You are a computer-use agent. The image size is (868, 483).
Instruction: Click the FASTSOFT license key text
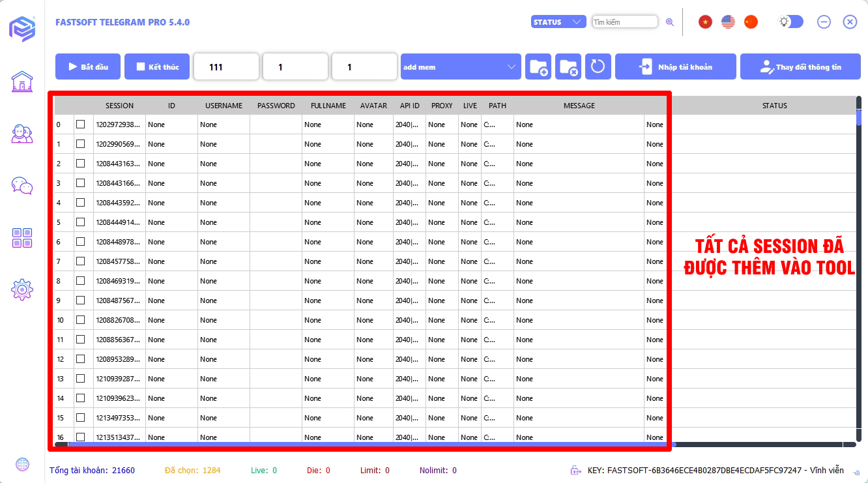716,470
